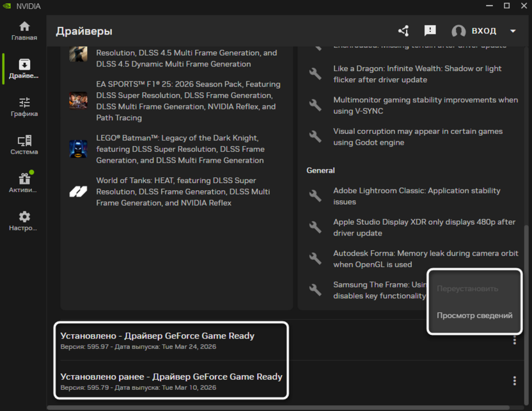Click wrench icon for Godot engine corruption
Image resolution: width=532 pixels, height=411 pixels.
click(x=315, y=136)
